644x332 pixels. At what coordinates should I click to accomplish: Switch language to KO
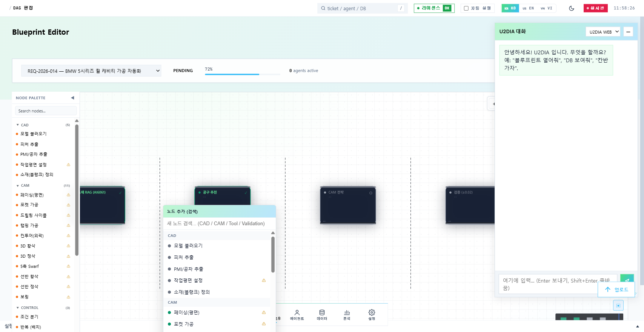point(510,8)
